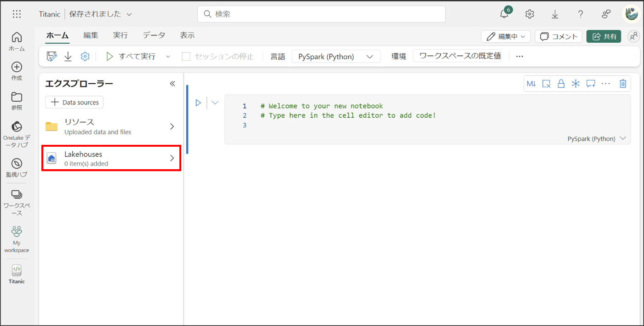Open more cell options ellipsis
The image size is (644, 326).
(606, 84)
